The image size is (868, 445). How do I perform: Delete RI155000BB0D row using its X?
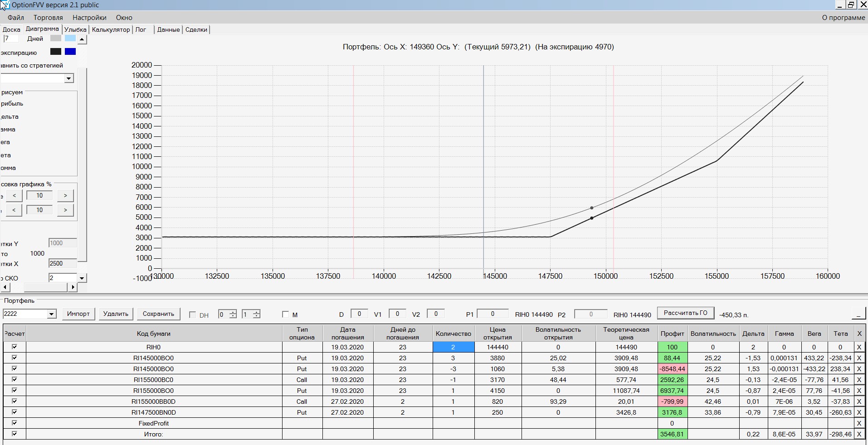(x=859, y=401)
